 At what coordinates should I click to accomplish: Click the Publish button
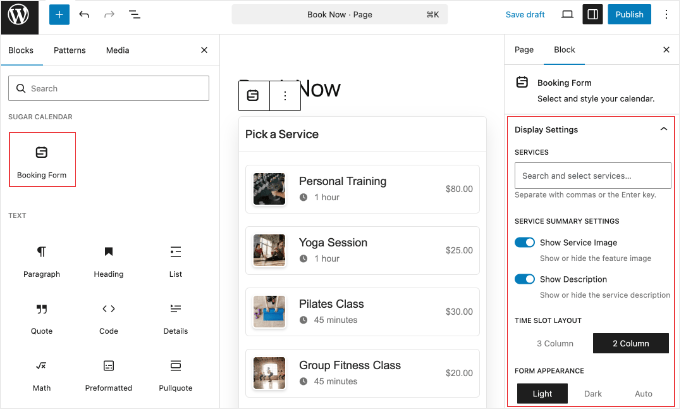(629, 15)
